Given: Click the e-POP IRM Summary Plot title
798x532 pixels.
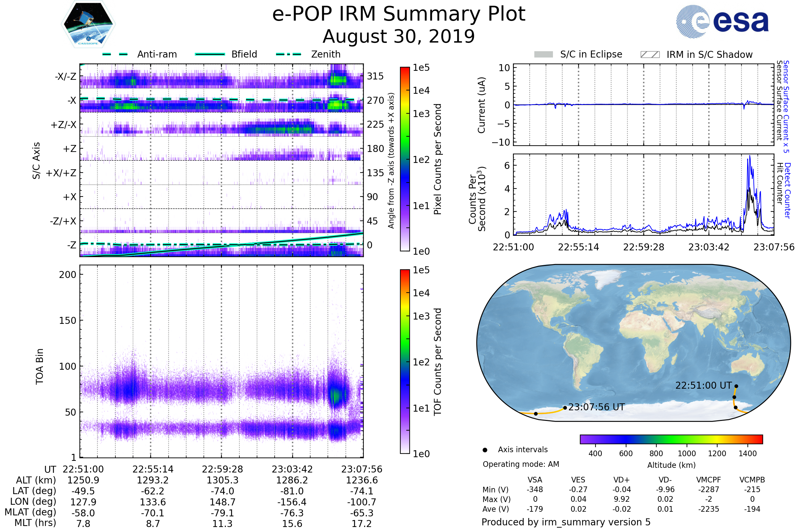Looking at the screenshot, I should 399,14.
